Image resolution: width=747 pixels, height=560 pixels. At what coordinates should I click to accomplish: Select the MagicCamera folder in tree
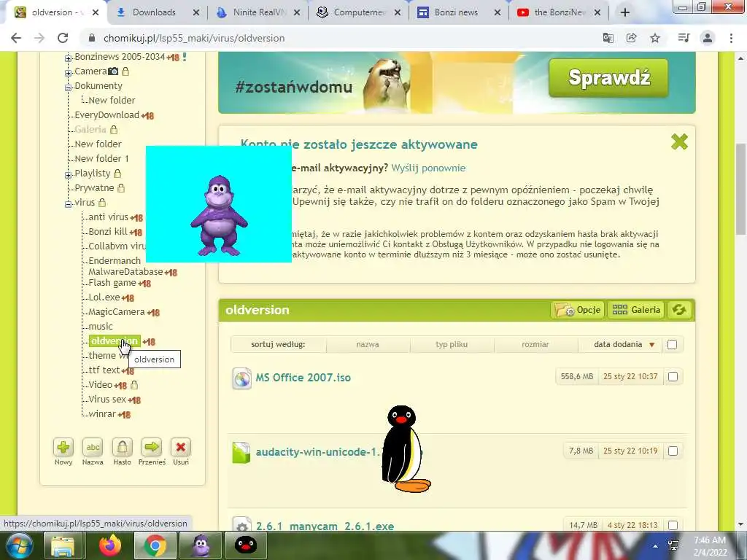(116, 312)
